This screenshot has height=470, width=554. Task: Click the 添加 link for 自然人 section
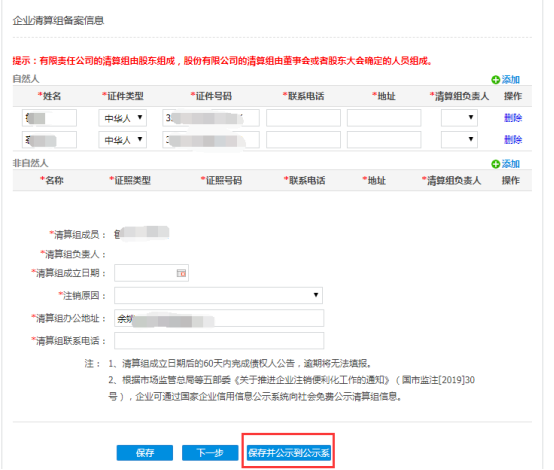pyautogui.click(x=511, y=80)
